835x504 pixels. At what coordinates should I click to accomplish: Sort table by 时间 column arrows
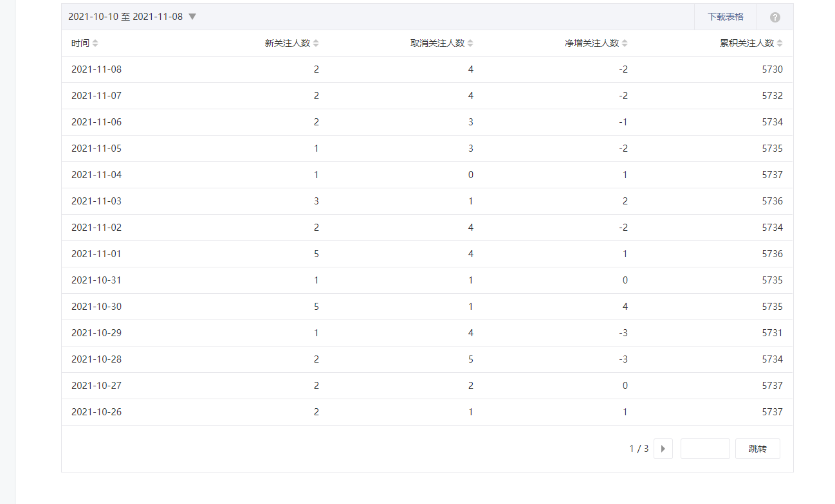point(95,43)
